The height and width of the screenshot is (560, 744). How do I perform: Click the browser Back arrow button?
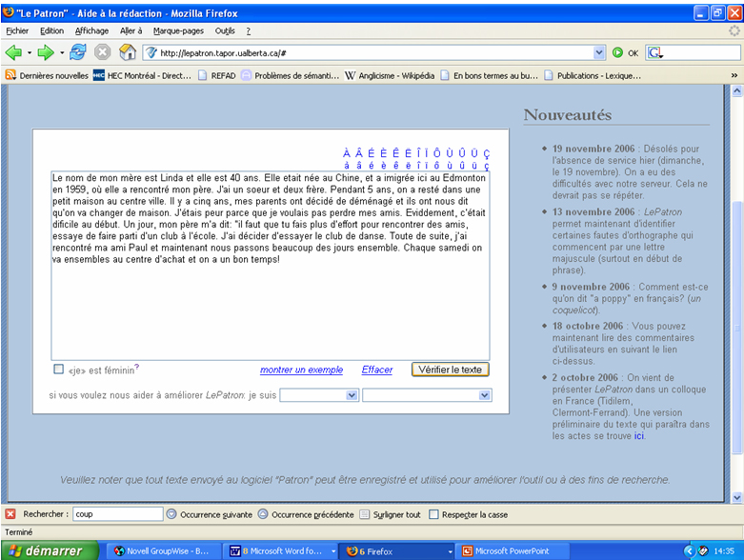pyautogui.click(x=14, y=52)
